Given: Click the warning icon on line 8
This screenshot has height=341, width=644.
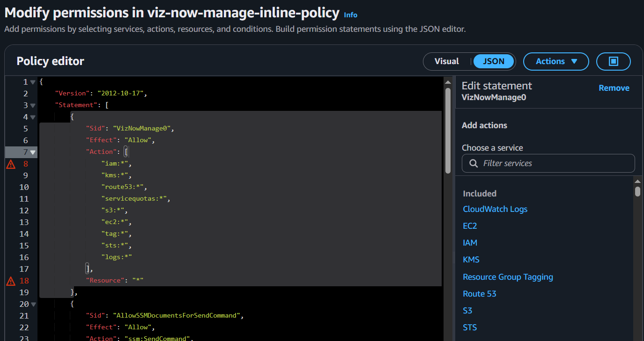Looking at the screenshot, I should (x=10, y=164).
